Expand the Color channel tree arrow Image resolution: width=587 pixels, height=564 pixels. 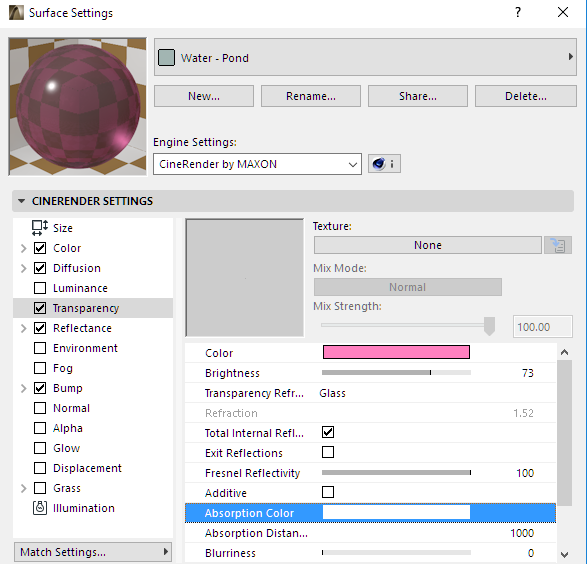coord(24,248)
